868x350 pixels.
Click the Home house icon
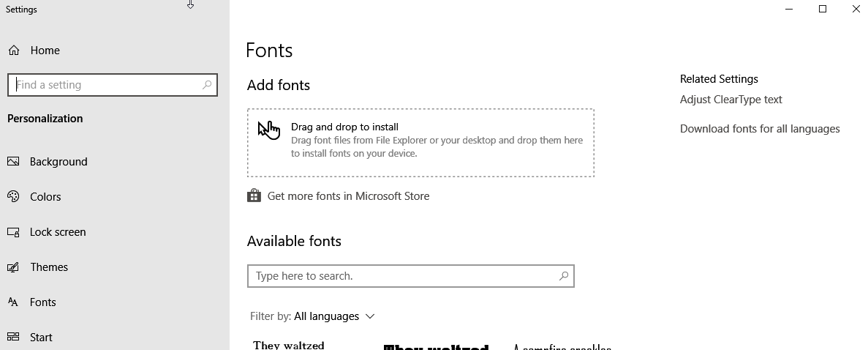[x=14, y=51]
